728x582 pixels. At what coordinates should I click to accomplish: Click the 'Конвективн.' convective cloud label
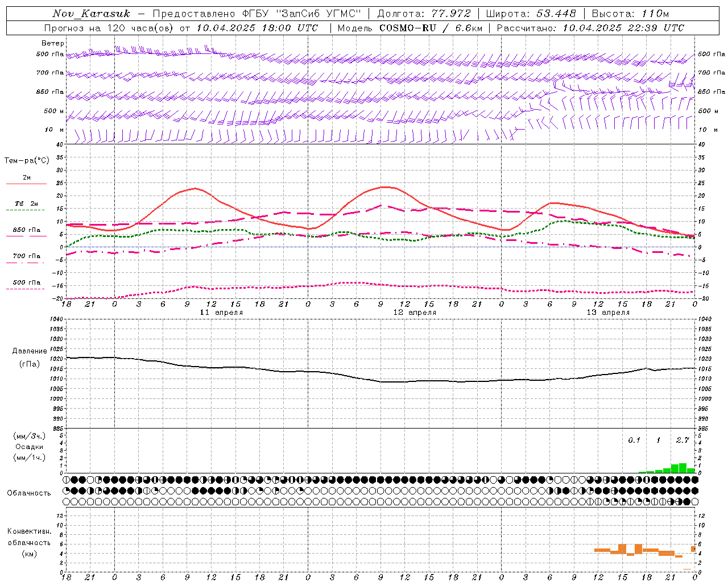point(29,531)
